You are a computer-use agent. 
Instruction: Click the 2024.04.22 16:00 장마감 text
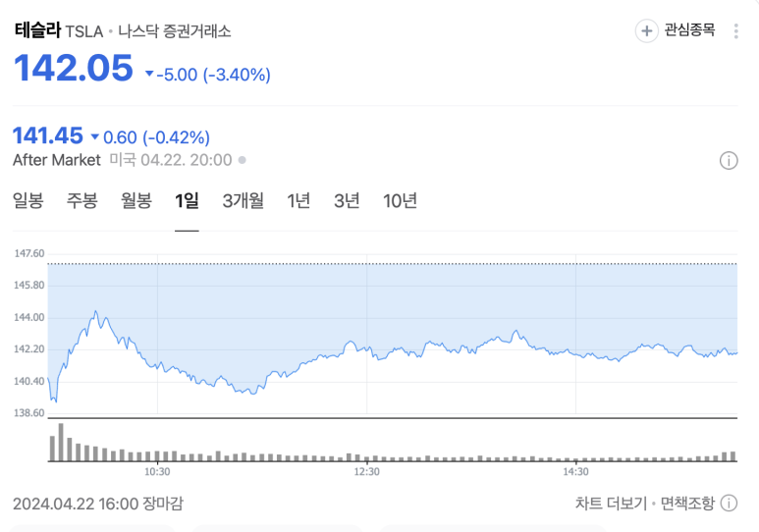pos(98,504)
